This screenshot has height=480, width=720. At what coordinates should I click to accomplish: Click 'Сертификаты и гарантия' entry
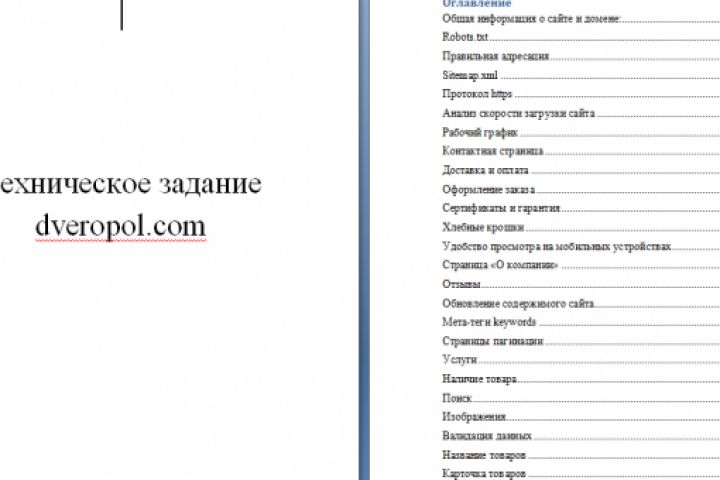click(501, 208)
